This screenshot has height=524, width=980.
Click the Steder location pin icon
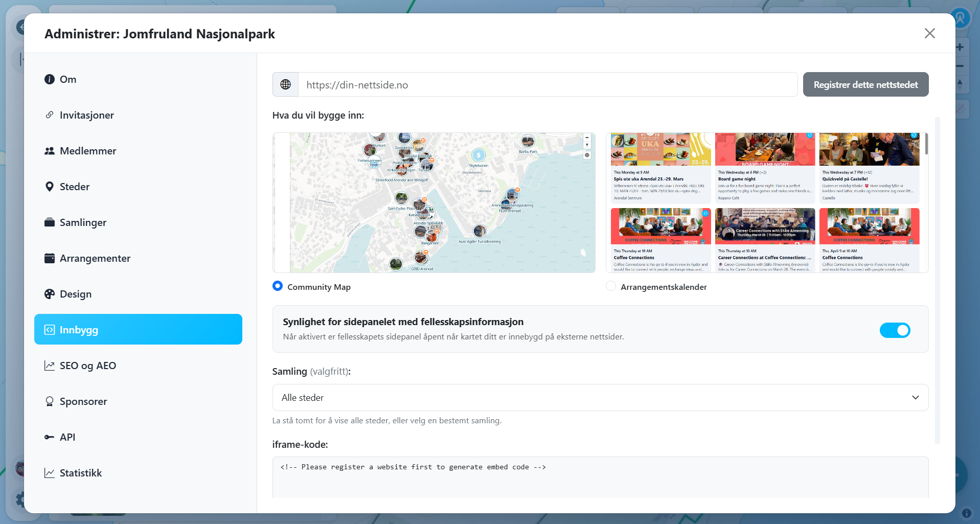50,187
